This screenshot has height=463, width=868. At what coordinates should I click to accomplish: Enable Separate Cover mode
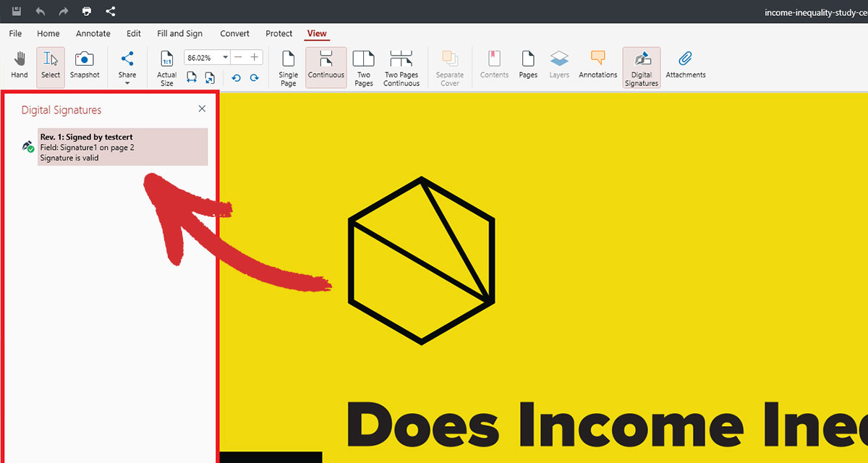[450, 67]
